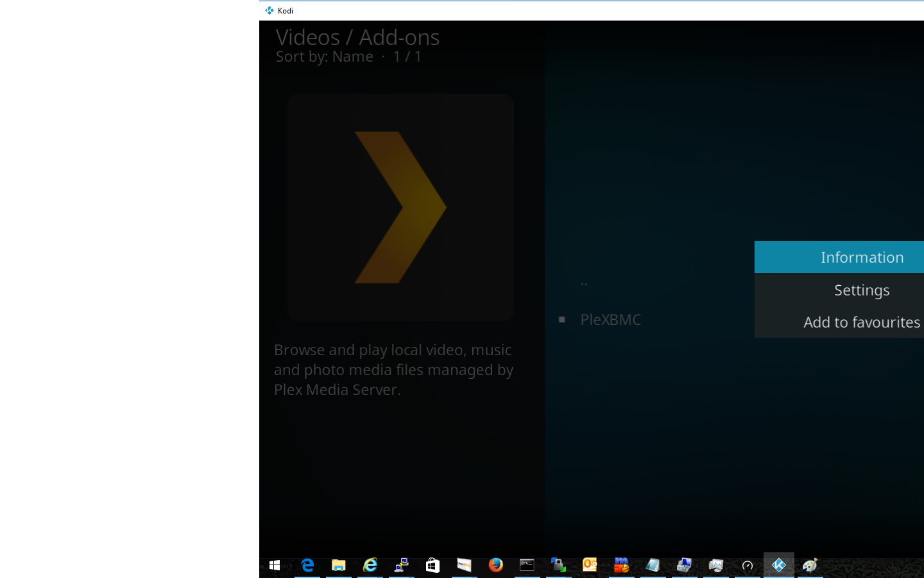
Task: Open the speedometer gauge taskbar app
Action: pyautogui.click(x=748, y=565)
